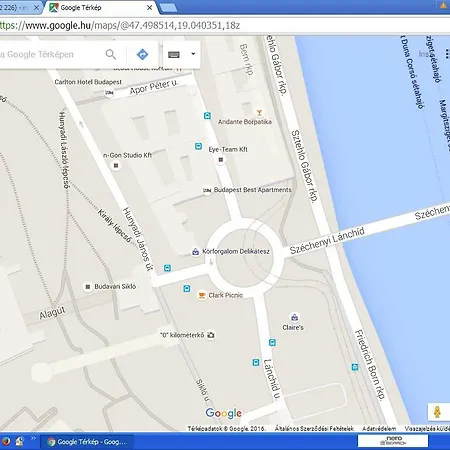Click the on-screen keyboard icon
This screenshot has height=450, width=450.
pos(174,54)
